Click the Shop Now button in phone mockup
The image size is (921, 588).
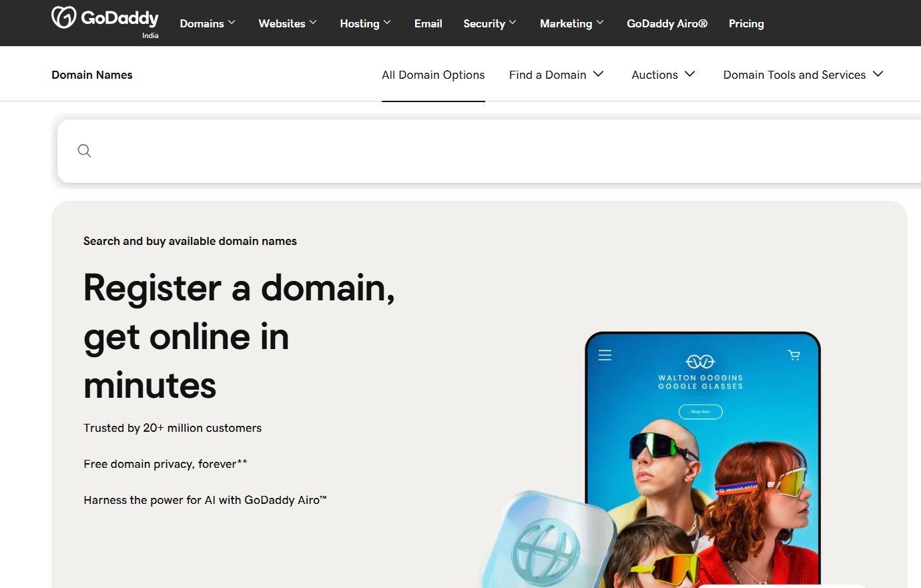pos(700,412)
